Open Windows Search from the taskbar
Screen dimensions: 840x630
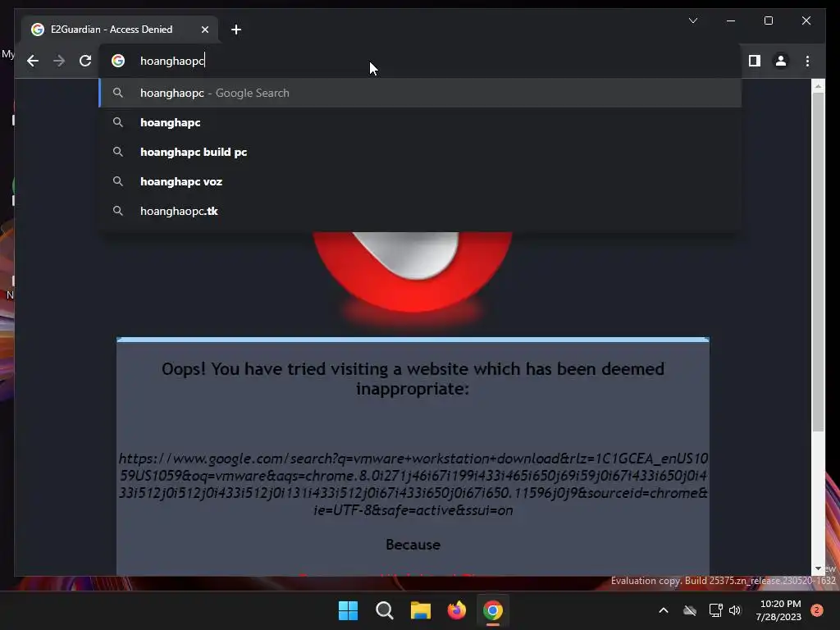point(384,610)
